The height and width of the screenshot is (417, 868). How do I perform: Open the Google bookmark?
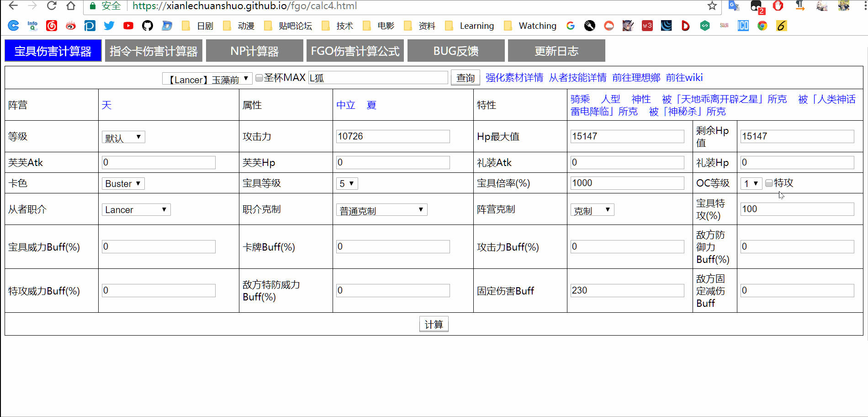click(570, 26)
